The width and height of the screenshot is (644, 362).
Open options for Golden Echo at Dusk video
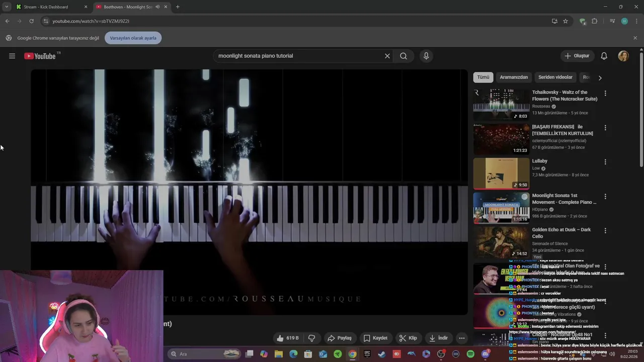[605, 230]
